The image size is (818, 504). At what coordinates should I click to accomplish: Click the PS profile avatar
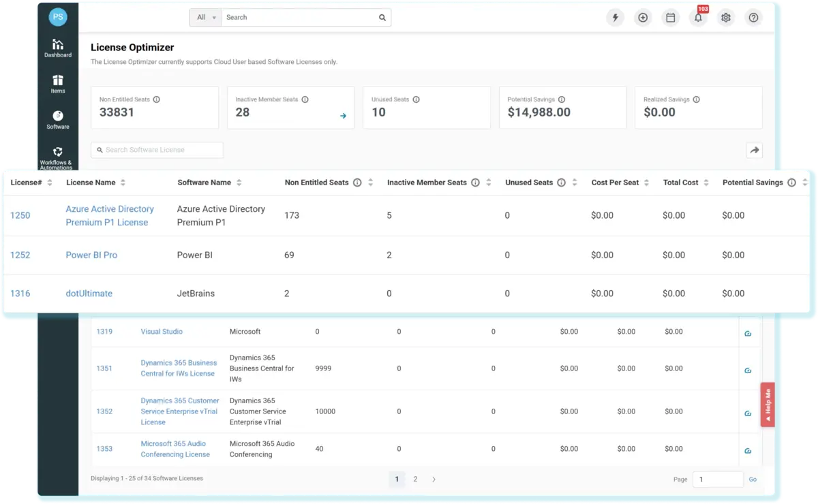coord(58,17)
